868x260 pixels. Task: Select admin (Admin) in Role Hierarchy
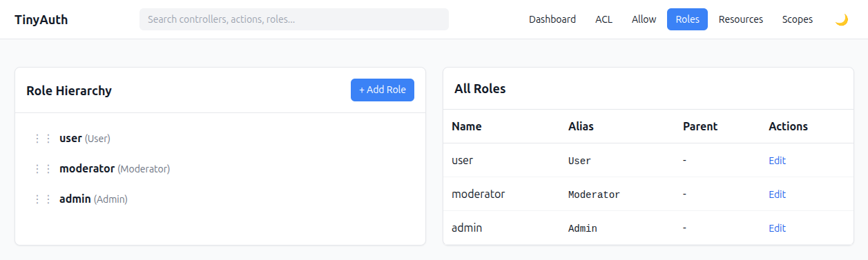coord(93,199)
